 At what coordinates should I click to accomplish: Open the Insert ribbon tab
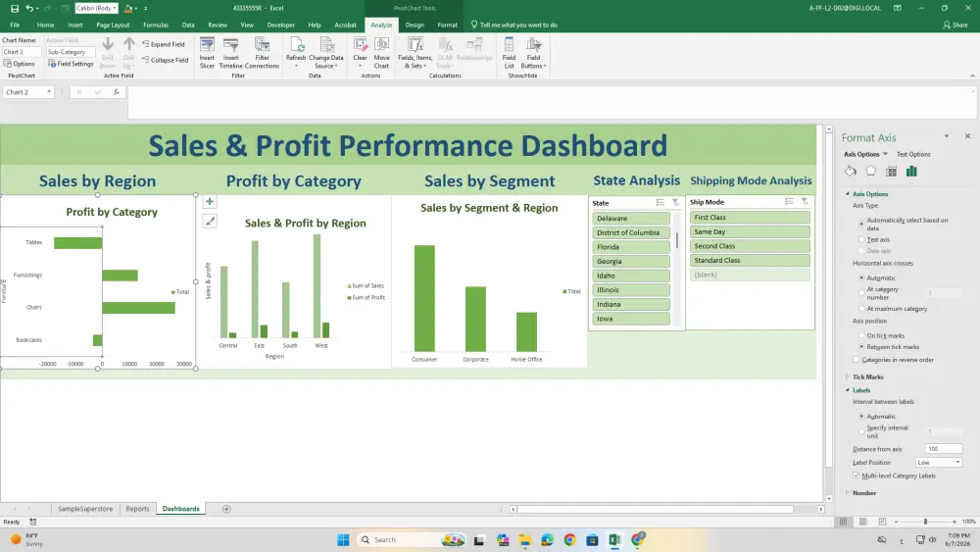[75, 25]
